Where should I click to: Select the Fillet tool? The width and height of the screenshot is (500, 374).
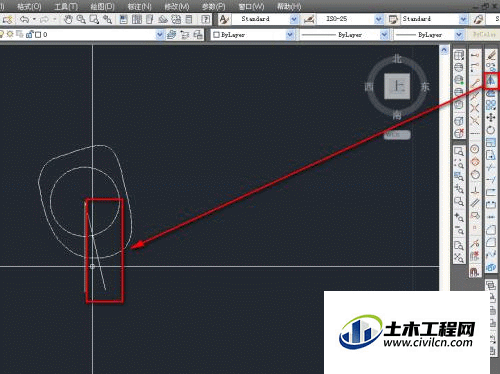pos(491,242)
